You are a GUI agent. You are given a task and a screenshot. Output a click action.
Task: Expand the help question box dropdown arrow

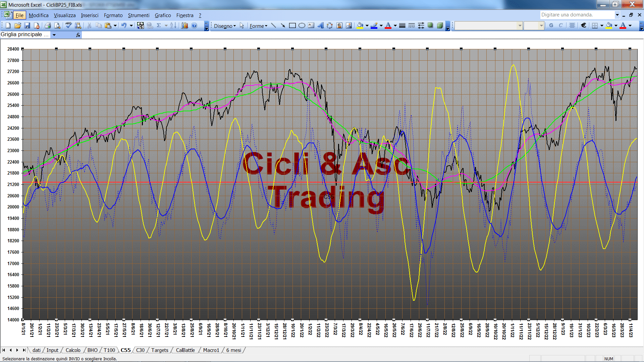pos(617,15)
